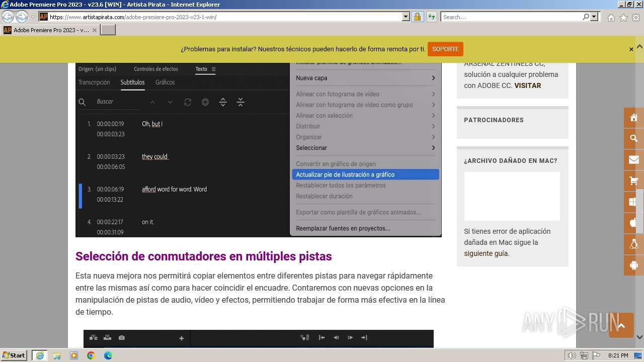
Task: Expand the Organizar submenu arrow
Action: [x=433, y=137]
